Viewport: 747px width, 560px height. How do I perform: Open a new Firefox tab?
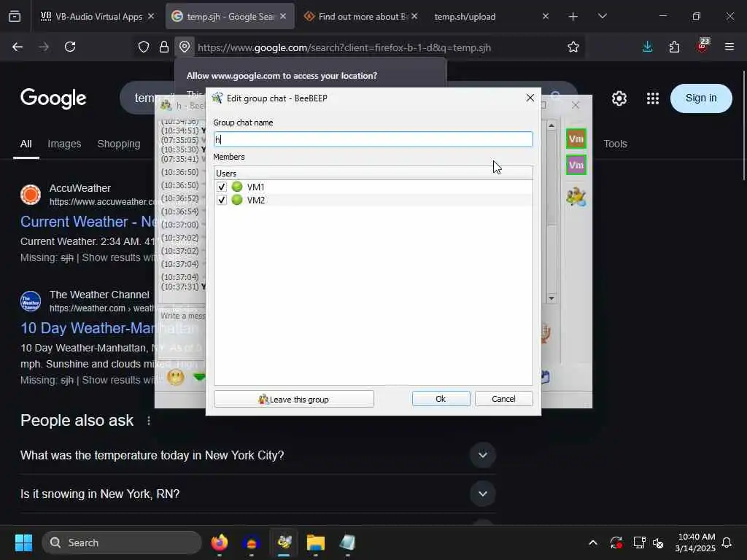[573, 17]
